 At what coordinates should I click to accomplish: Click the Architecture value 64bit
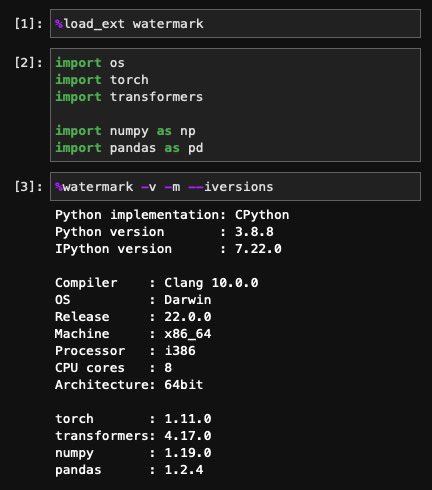(x=184, y=385)
